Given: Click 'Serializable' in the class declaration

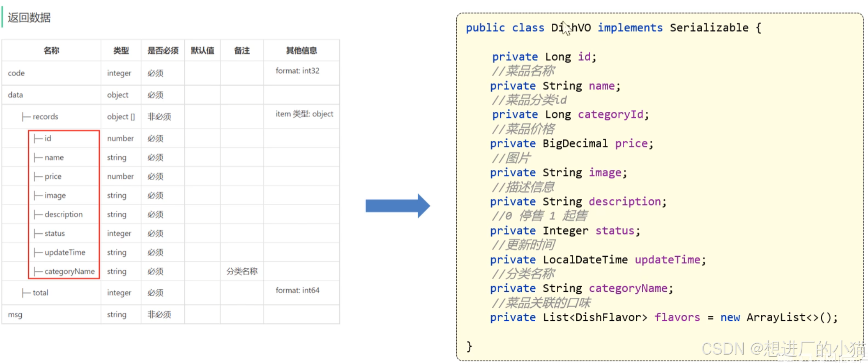Looking at the screenshot, I should click(x=709, y=28).
